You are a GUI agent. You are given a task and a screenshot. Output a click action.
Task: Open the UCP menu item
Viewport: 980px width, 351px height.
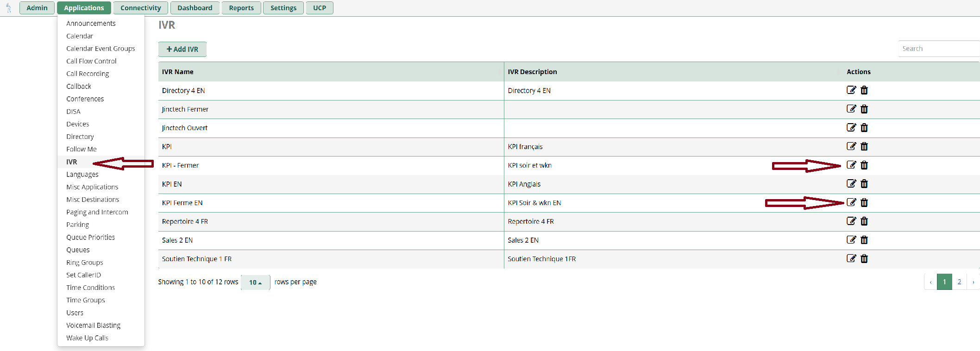[x=320, y=8]
